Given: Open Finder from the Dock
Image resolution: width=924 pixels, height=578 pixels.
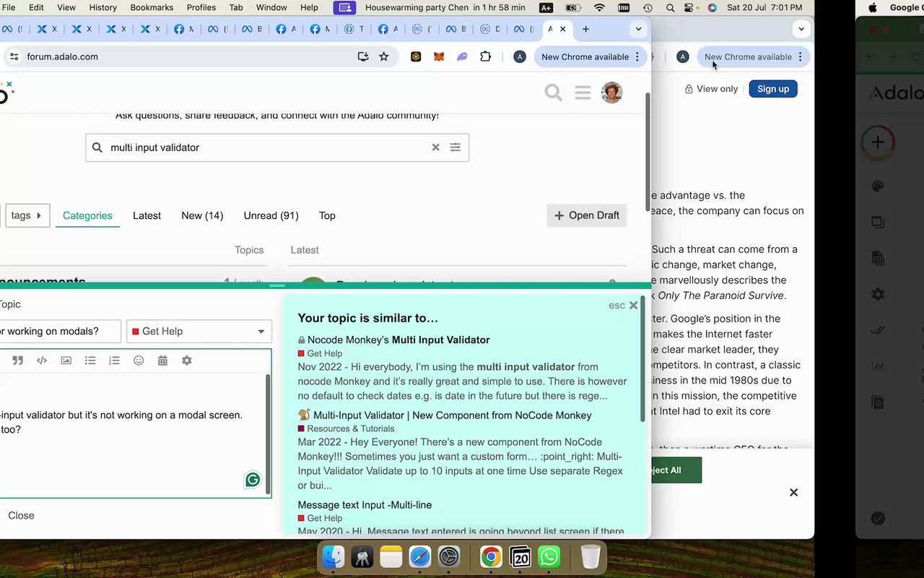Looking at the screenshot, I should click(334, 557).
